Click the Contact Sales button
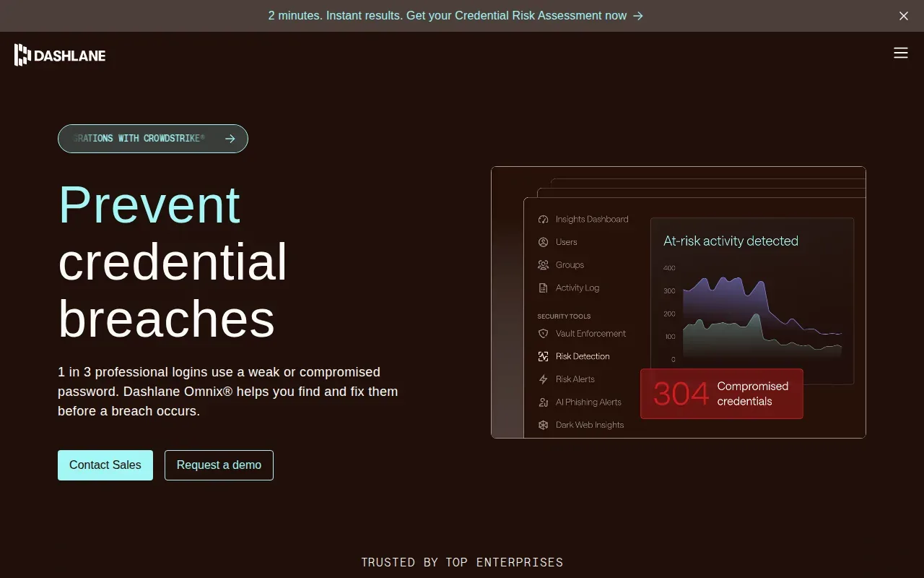The width and height of the screenshot is (924, 578). pyautogui.click(x=105, y=465)
